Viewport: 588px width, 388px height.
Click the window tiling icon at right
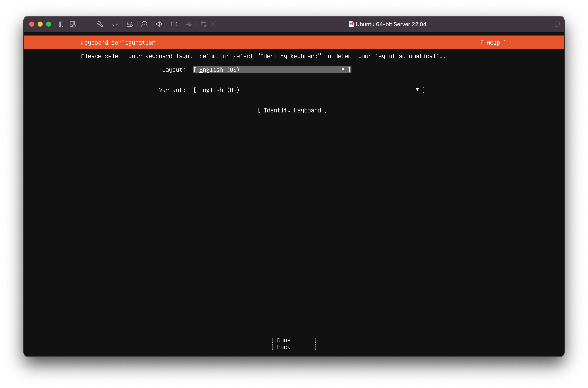tap(557, 24)
